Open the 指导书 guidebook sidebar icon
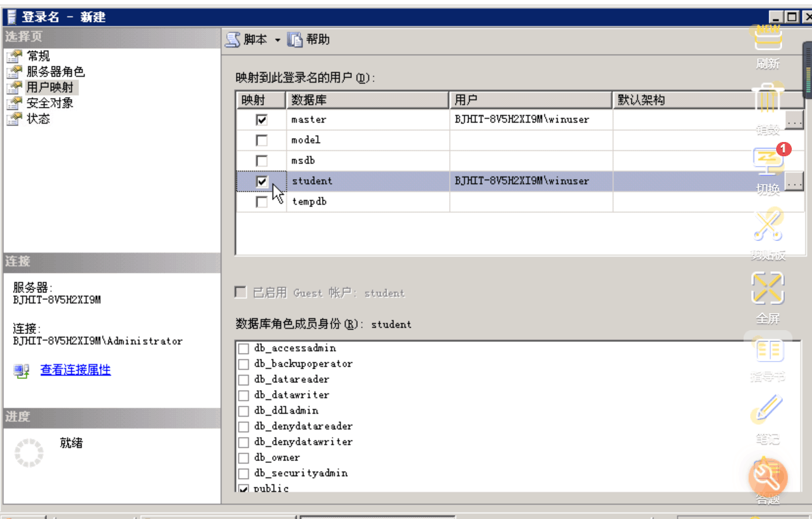The height and width of the screenshot is (519, 812). pyautogui.click(x=769, y=350)
